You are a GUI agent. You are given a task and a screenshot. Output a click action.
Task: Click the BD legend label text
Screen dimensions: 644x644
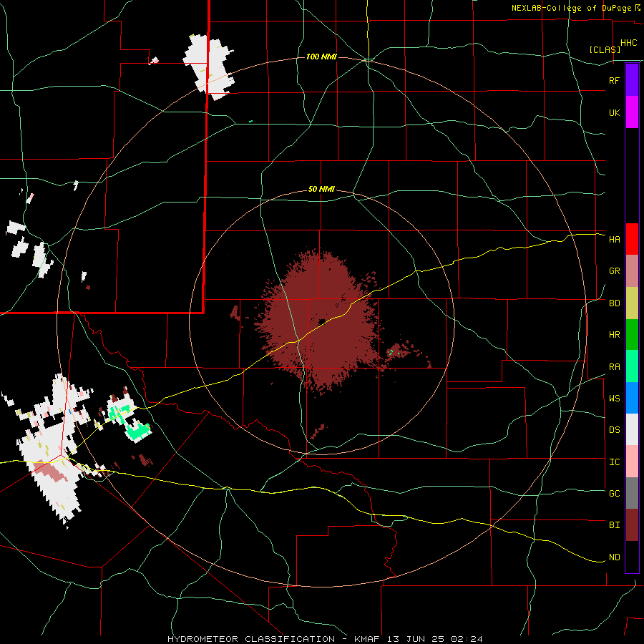click(x=614, y=303)
